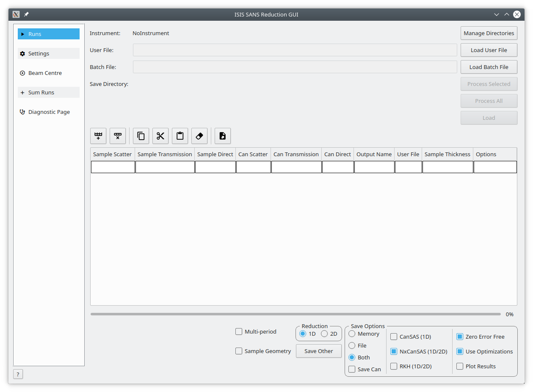Open the Diagnostic Page
This screenshot has height=392, width=533.
[48, 112]
